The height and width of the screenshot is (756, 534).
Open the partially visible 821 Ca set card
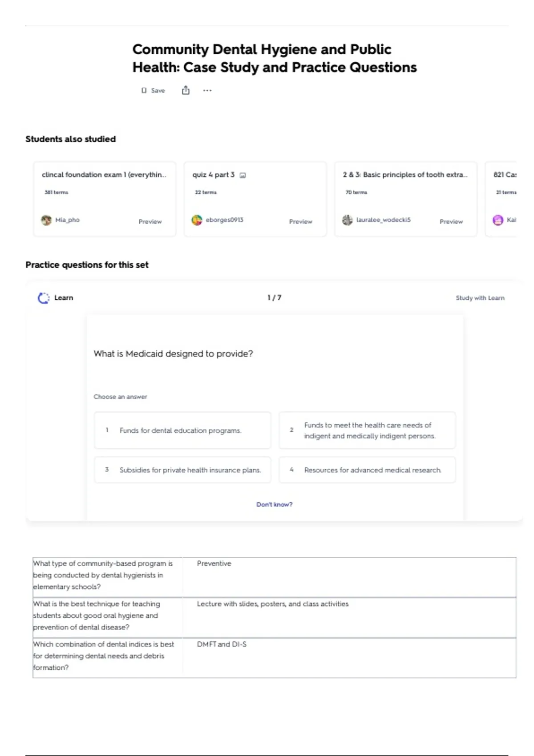(x=501, y=199)
